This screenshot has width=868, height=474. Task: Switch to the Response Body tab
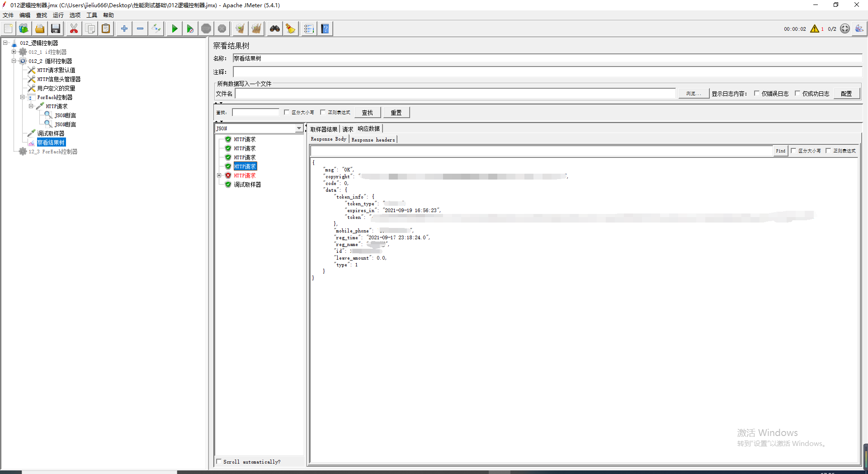[x=329, y=139]
